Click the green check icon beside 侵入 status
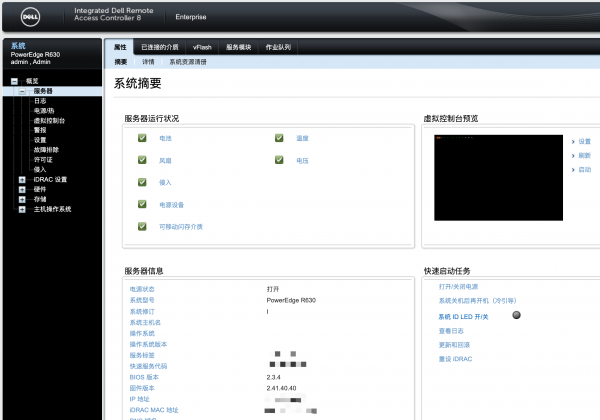This screenshot has width=600, height=420. [142, 182]
